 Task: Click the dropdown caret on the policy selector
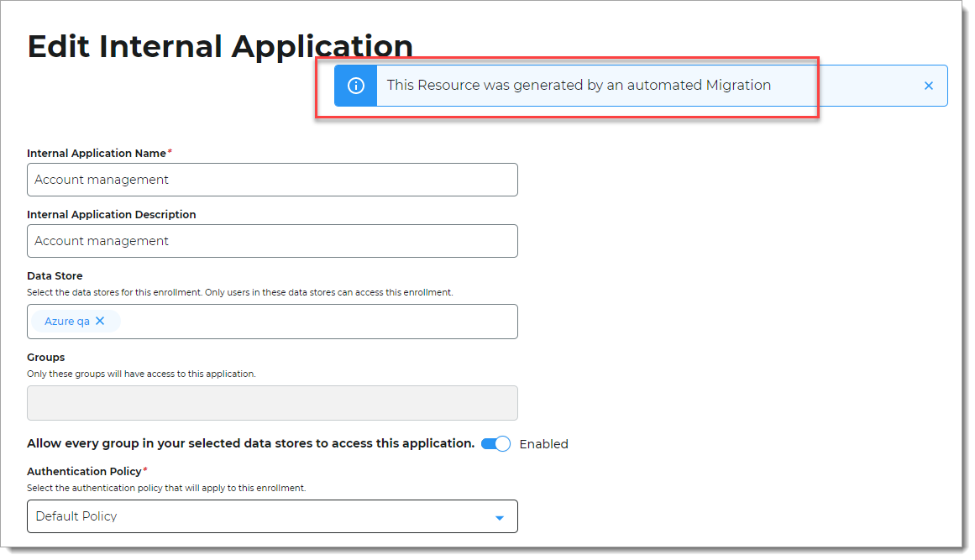pos(500,516)
